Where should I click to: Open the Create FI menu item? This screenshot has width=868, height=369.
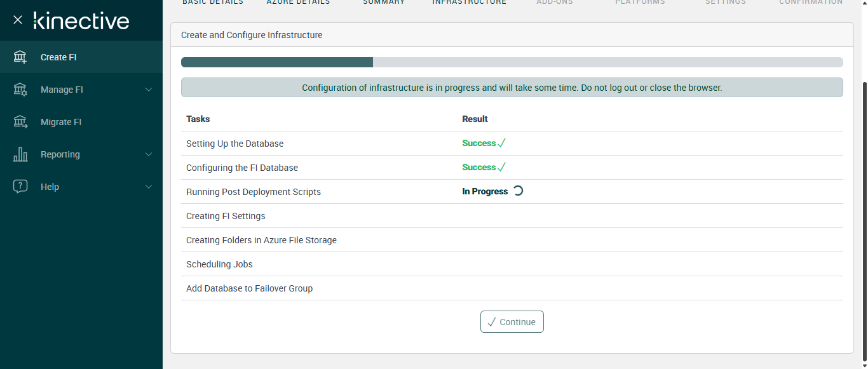click(x=58, y=57)
